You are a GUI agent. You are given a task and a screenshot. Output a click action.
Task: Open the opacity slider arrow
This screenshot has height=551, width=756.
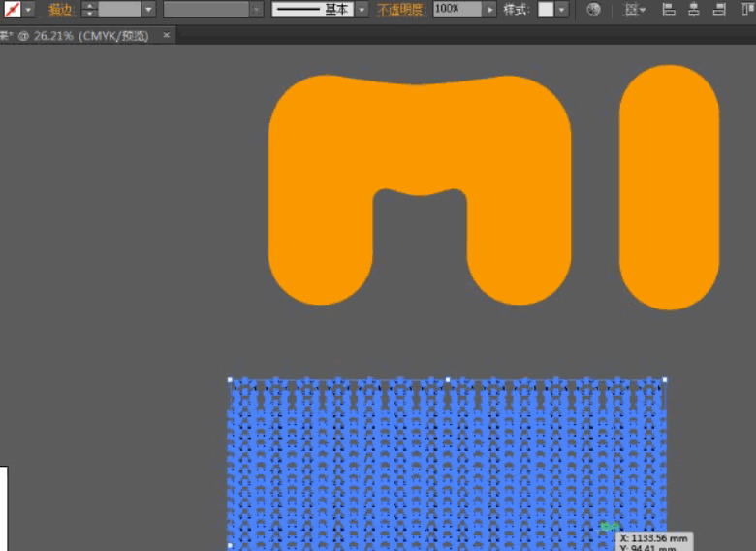(x=490, y=10)
